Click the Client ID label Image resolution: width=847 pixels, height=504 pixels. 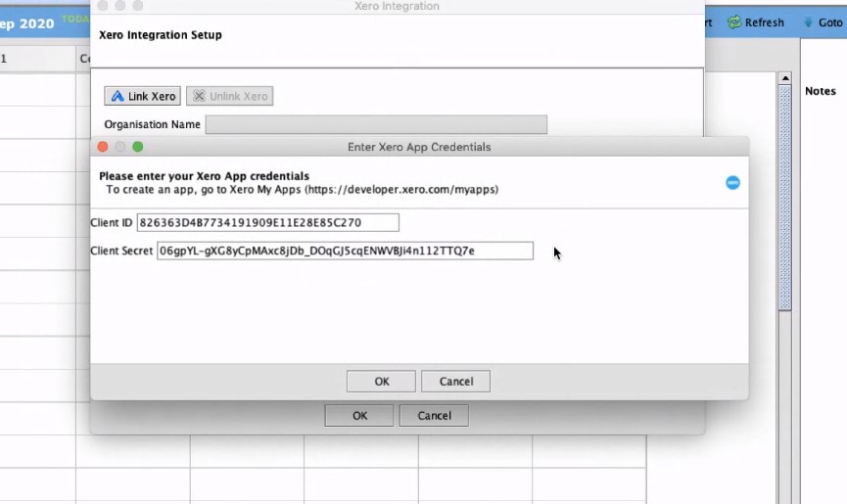pos(112,222)
